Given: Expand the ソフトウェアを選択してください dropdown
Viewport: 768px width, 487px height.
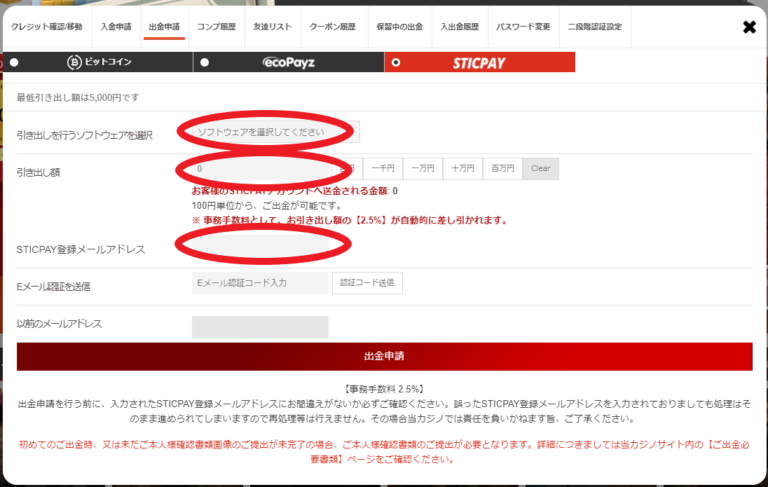Looking at the screenshot, I should [276, 132].
